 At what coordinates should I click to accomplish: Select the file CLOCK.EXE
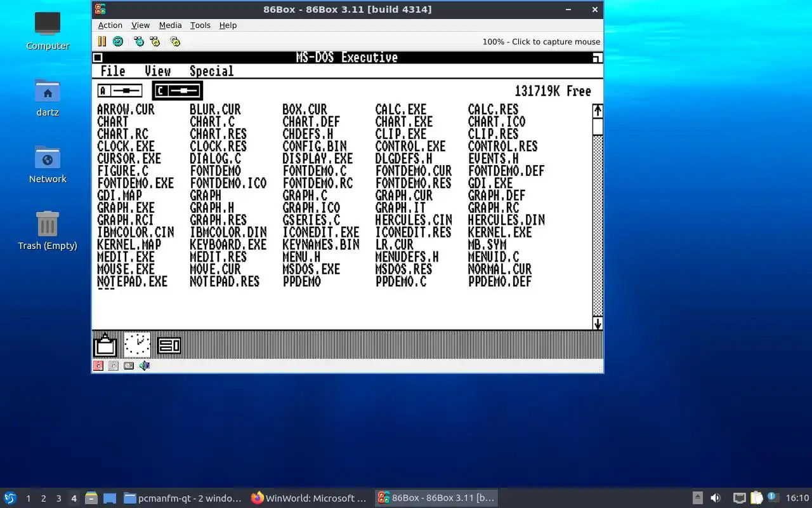point(126,146)
